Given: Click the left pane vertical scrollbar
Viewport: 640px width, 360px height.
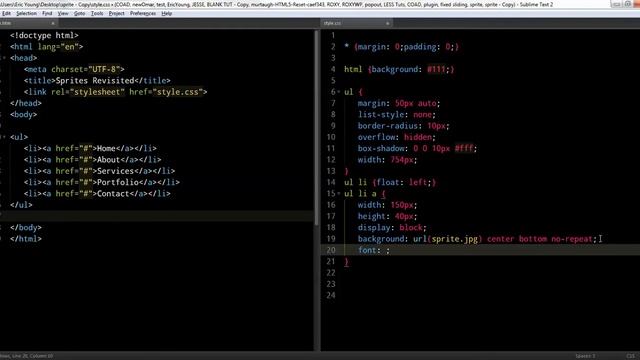Looking at the screenshot, I should [317, 127].
